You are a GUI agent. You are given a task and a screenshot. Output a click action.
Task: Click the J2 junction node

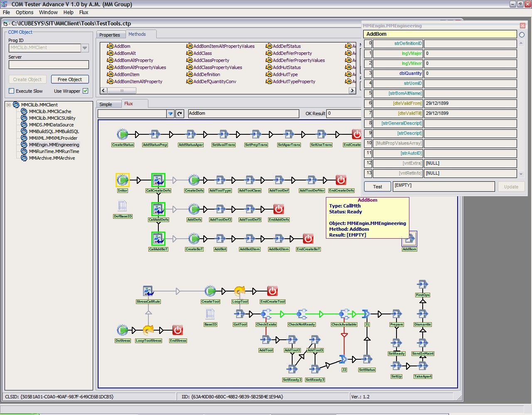[344, 359]
